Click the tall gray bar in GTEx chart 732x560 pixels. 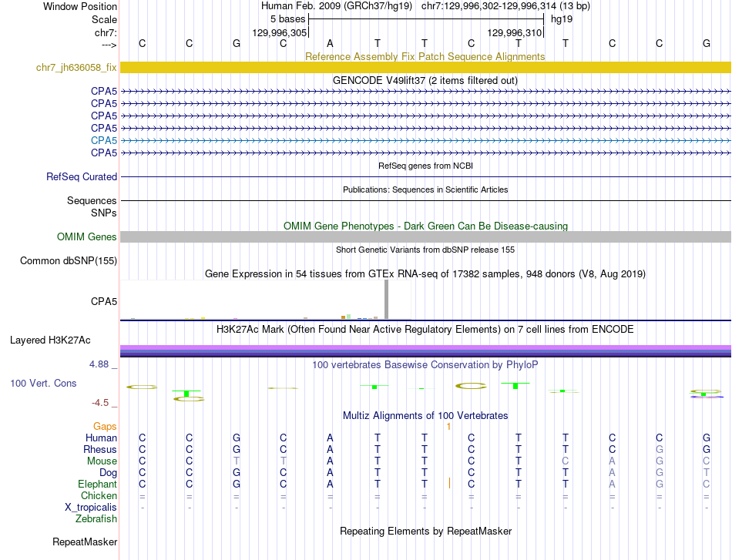(x=386, y=299)
